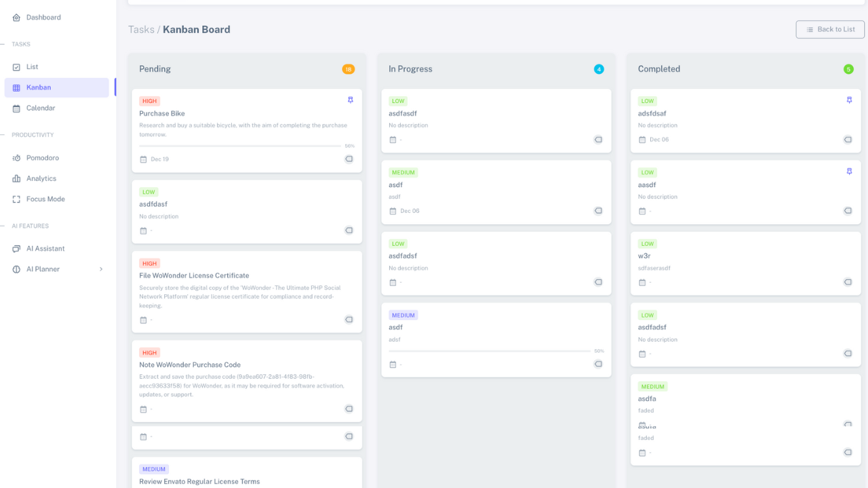Unpin the Purchase Bike task
Image resolution: width=868 pixels, height=488 pixels.
[x=350, y=100]
